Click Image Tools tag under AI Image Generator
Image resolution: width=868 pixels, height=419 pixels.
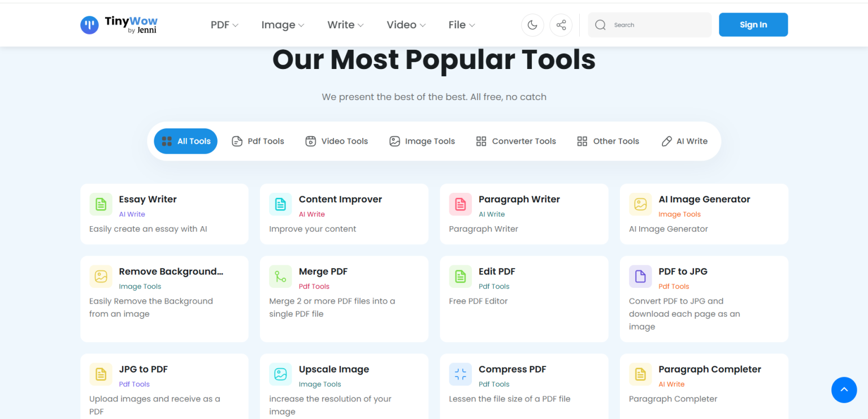[x=679, y=214]
